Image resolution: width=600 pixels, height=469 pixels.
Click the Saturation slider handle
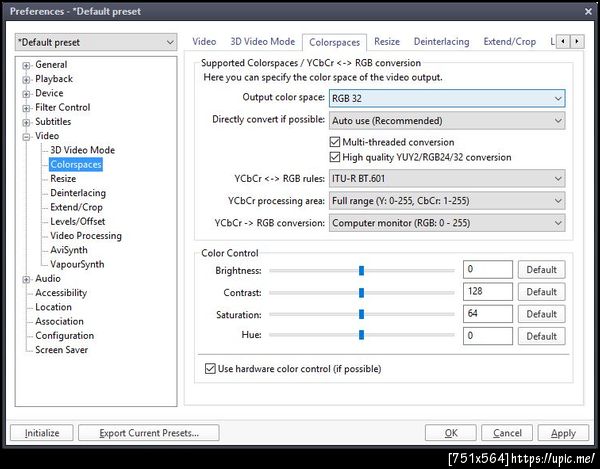point(361,315)
